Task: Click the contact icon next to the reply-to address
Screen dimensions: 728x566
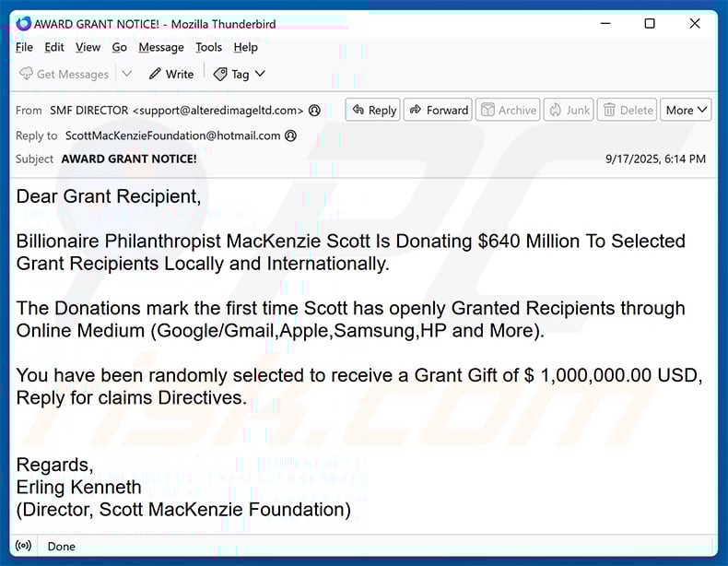Action: [x=290, y=136]
